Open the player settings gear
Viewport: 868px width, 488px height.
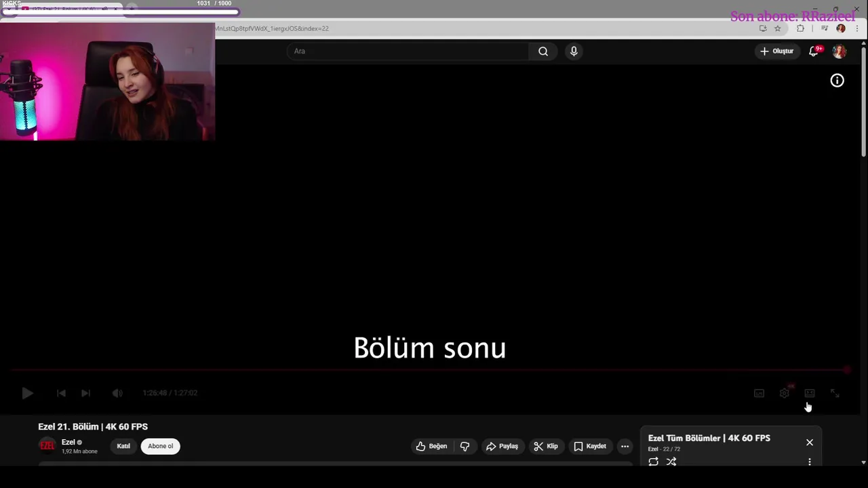(x=785, y=392)
